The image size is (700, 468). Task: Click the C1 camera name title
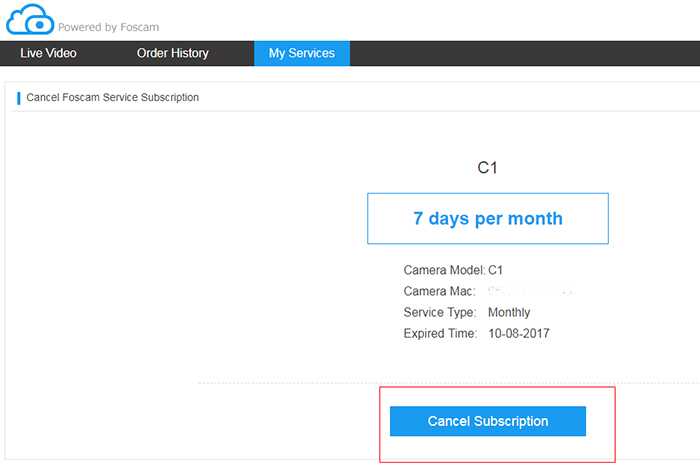click(x=487, y=167)
